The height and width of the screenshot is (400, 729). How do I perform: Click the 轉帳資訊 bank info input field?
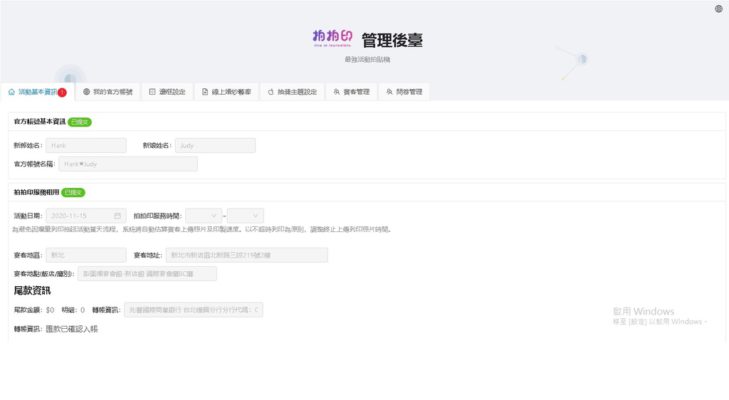[x=193, y=310]
